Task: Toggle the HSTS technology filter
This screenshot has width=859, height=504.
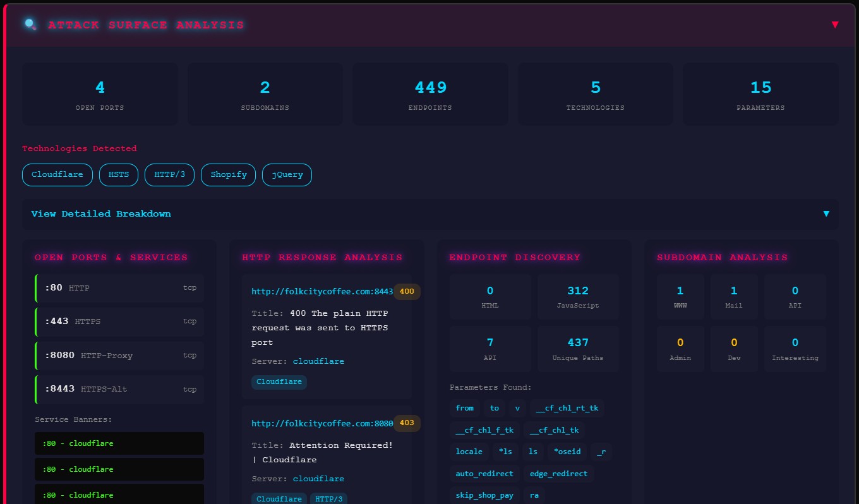Action: (x=118, y=175)
